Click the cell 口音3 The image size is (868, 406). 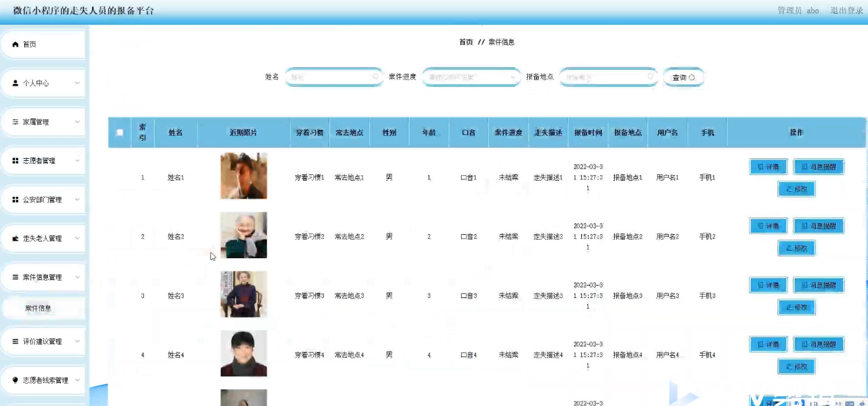pos(468,296)
